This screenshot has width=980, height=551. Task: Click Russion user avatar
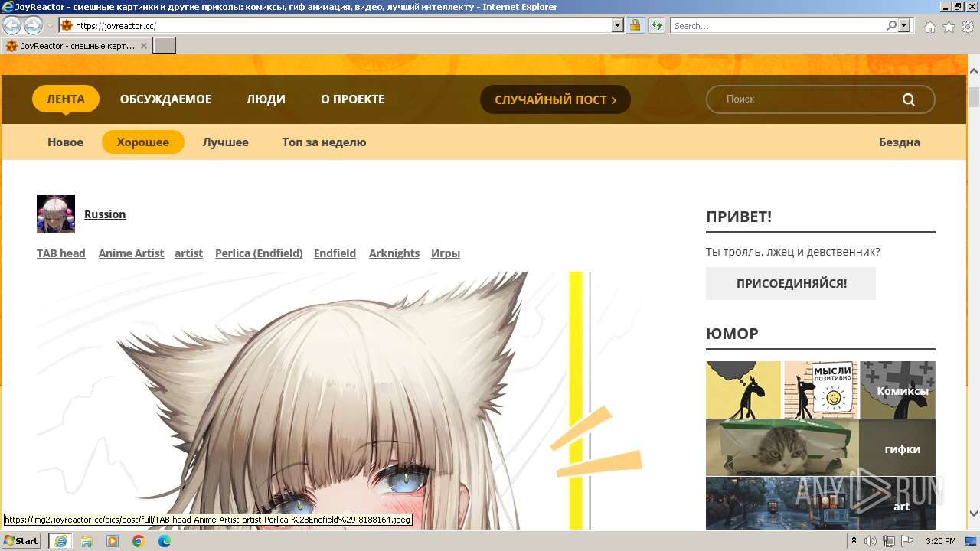click(x=56, y=214)
